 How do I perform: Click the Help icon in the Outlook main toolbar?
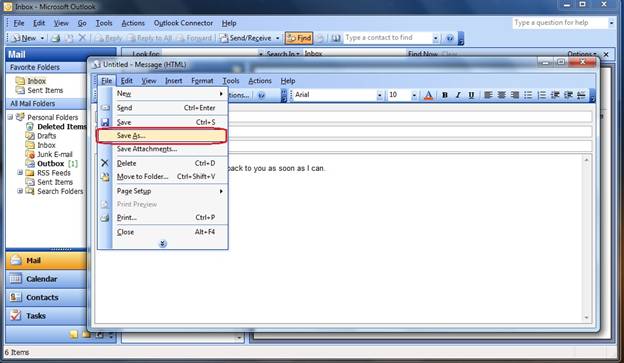coord(450,38)
